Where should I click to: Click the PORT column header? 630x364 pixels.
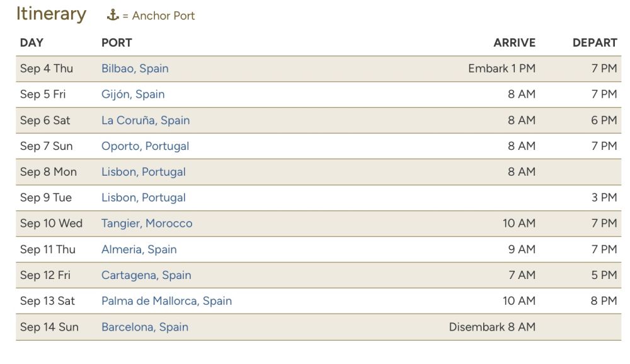[x=117, y=43]
